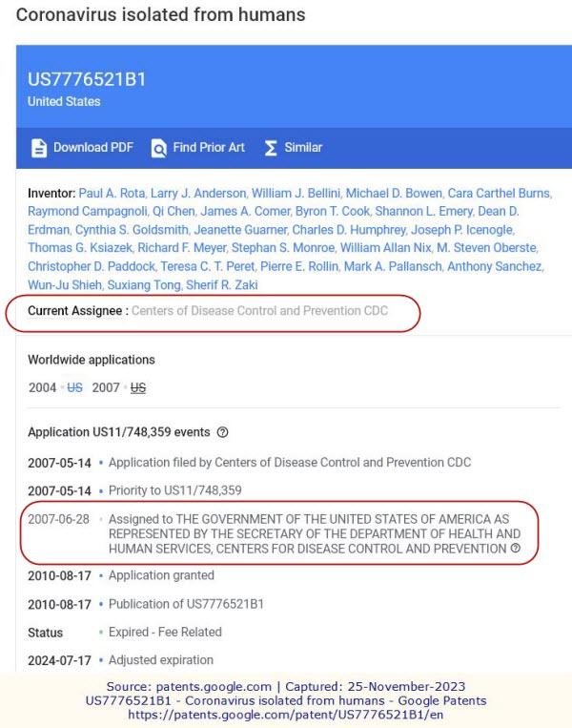Image resolution: width=572 pixels, height=728 pixels.
Task: Open inventor Sherif R. Zaki link
Action: tap(222, 285)
